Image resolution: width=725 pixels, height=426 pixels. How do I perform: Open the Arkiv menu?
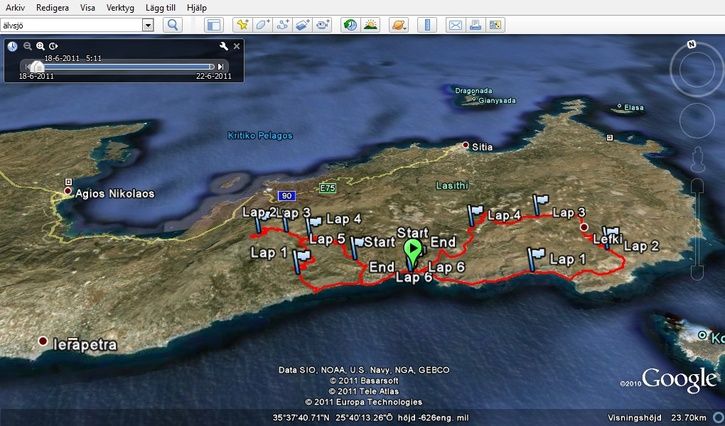16,6
